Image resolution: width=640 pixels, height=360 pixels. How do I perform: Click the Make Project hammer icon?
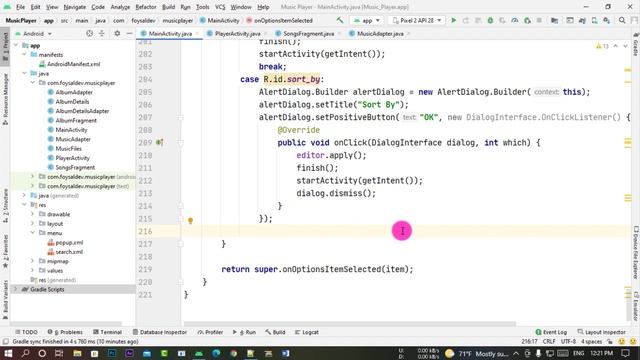pos(340,20)
